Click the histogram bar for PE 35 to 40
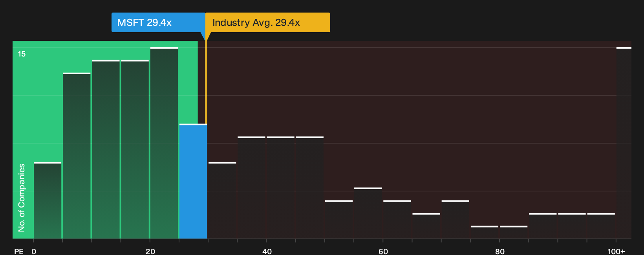 pyautogui.click(x=251, y=188)
